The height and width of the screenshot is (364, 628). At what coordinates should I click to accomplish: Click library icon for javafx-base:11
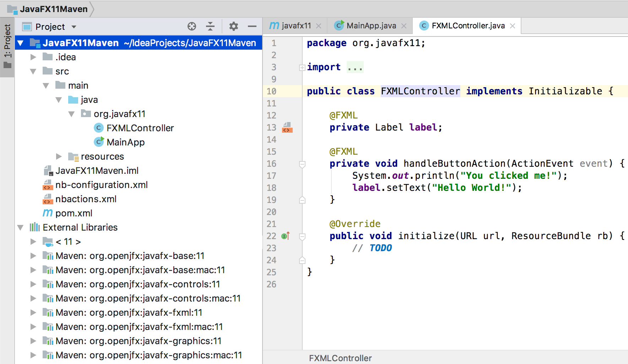48,256
